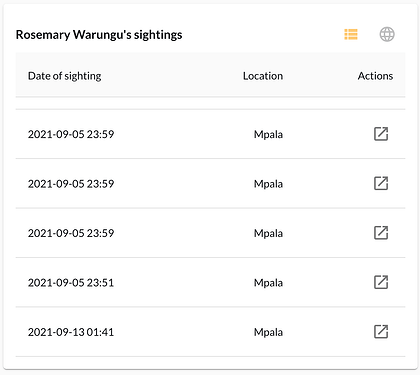Select the third 2021-09-05 23:59 date cell
The image size is (420, 375).
pos(71,233)
